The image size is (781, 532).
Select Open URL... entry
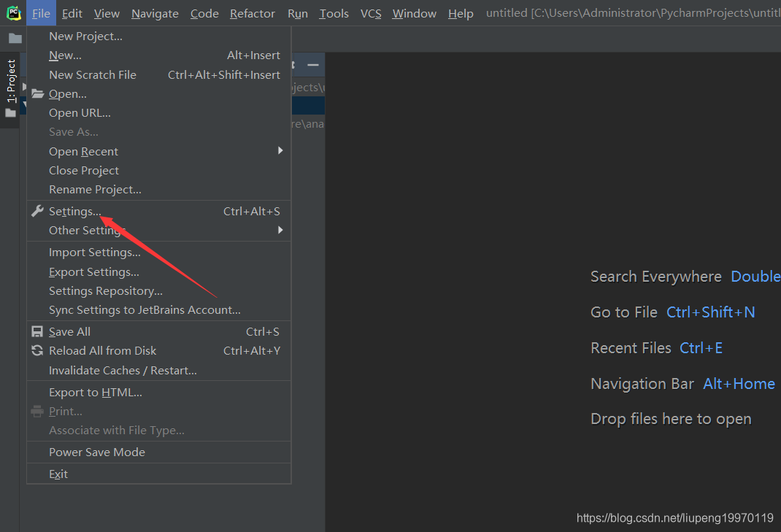[159, 113]
